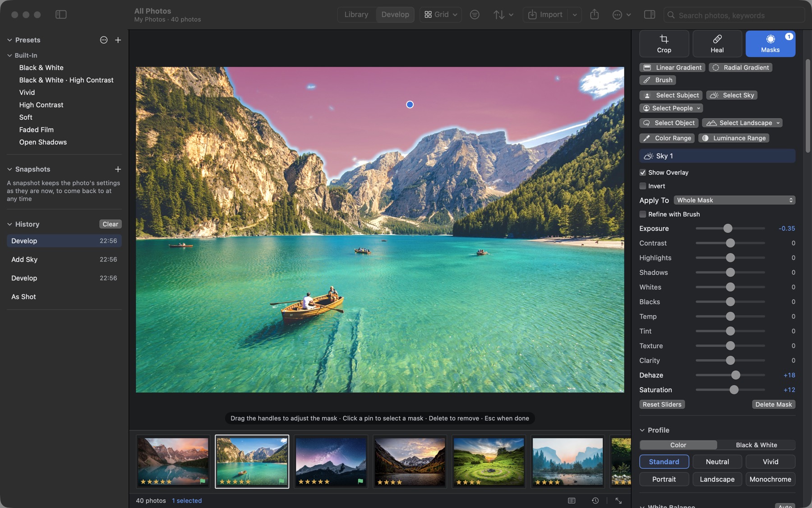Click the fullscreen expand icon in status bar

click(618, 501)
